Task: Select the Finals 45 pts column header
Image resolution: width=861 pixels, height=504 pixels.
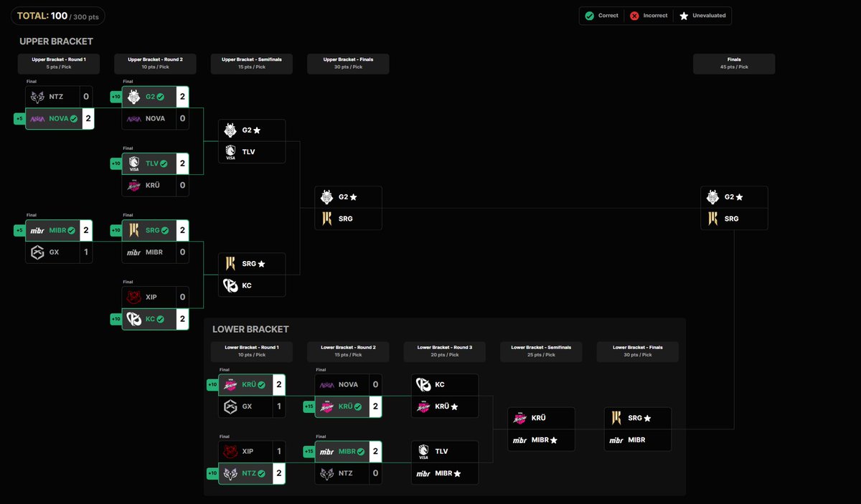Action: pyautogui.click(x=734, y=64)
